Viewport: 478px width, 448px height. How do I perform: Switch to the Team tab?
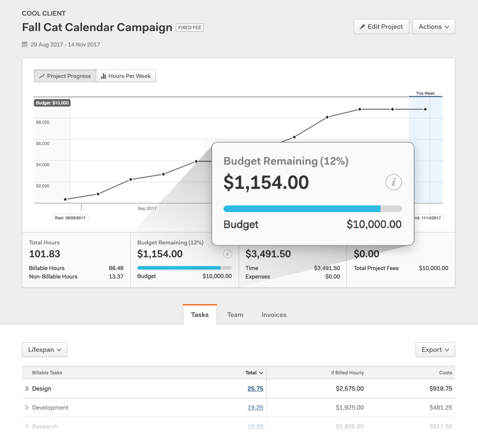[235, 315]
